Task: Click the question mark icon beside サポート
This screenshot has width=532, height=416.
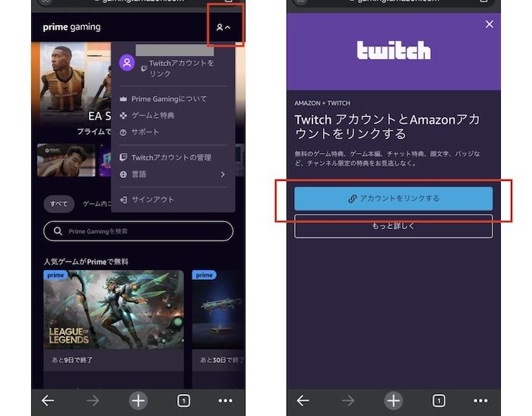Action: tap(123, 132)
